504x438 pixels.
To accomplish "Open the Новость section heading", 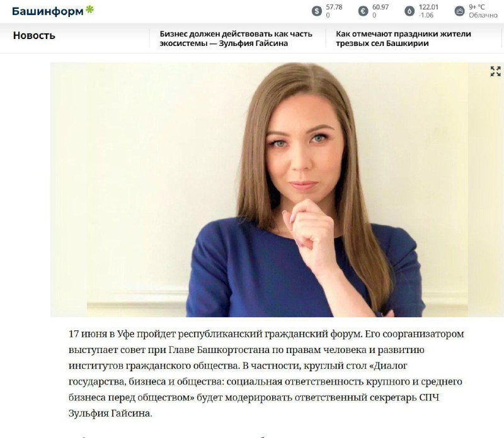I will tap(34, 35).
